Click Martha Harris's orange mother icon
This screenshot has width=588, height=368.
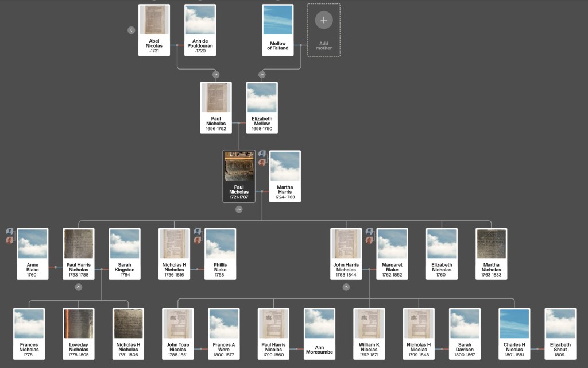(x=262, y=163)
